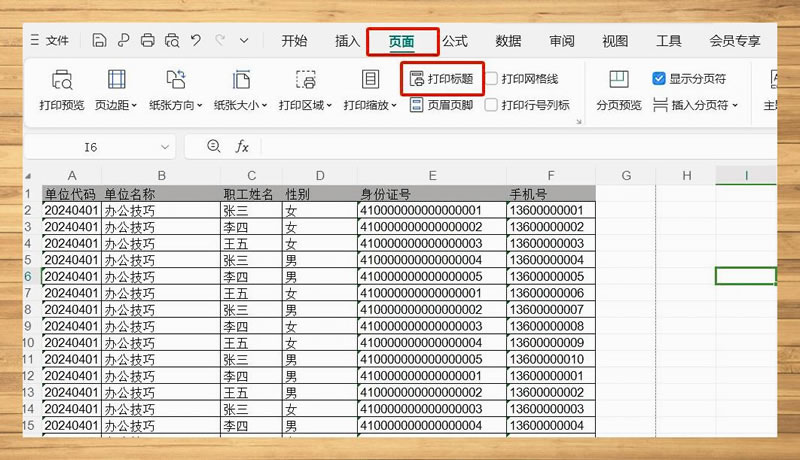Select column A header

[72, 176]
